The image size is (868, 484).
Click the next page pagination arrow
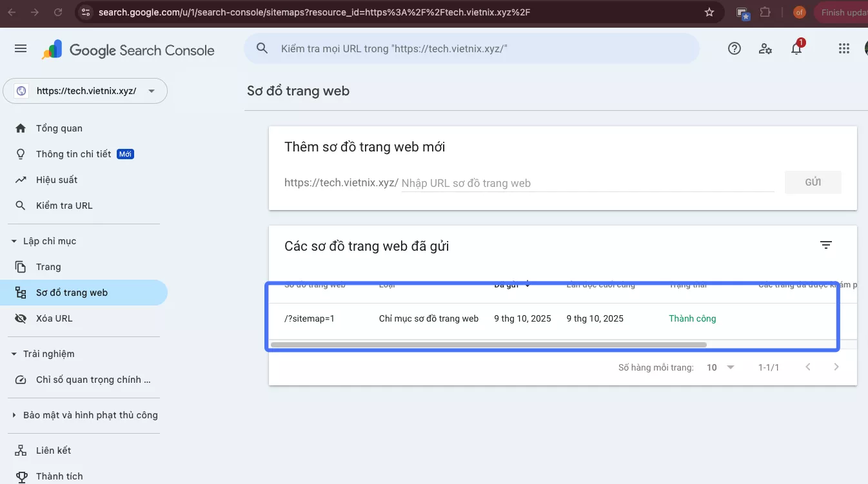(836, 366)
